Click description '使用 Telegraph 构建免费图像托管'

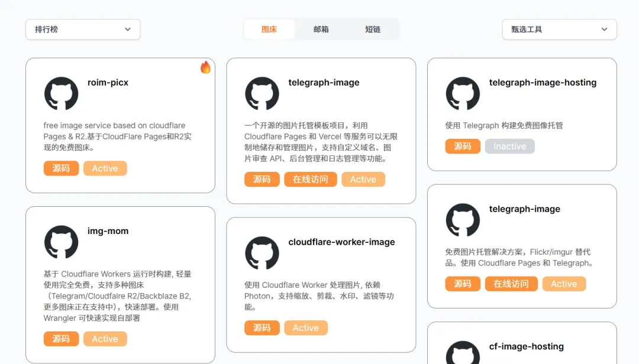click(504, 125)
